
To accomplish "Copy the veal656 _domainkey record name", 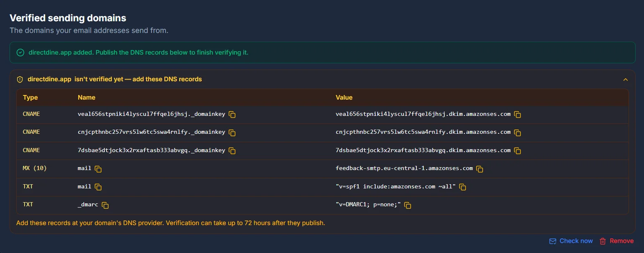I will (x=232, y=115).
